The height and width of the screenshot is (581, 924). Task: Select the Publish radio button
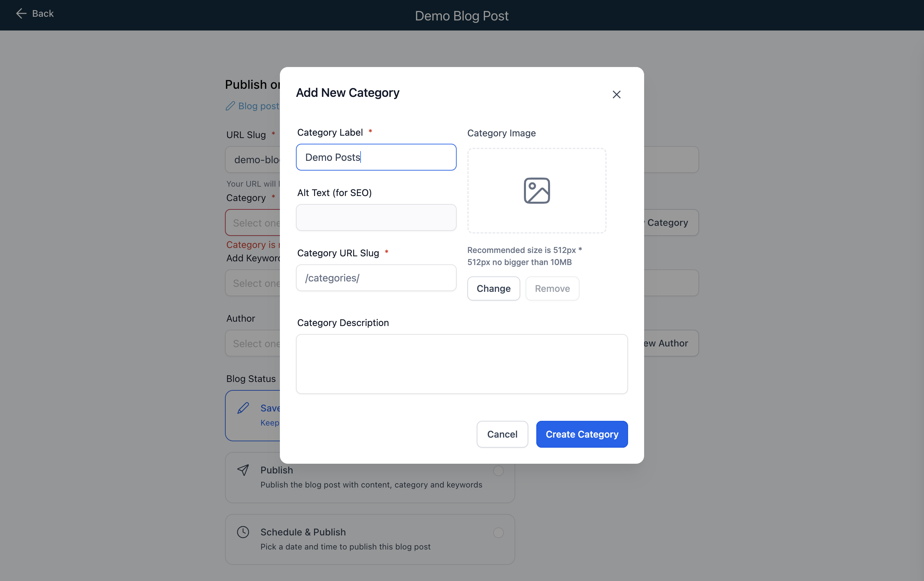click(x=498, y=470)
